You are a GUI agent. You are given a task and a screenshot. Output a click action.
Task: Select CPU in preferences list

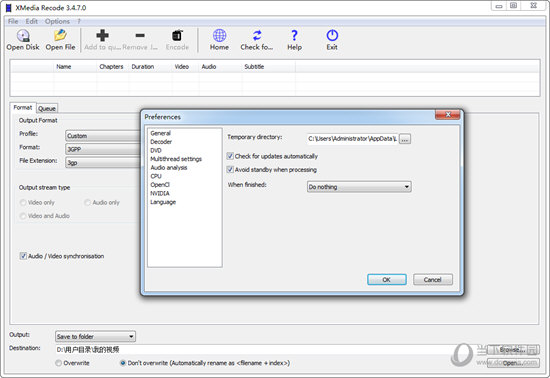click(x=156, y=176)
